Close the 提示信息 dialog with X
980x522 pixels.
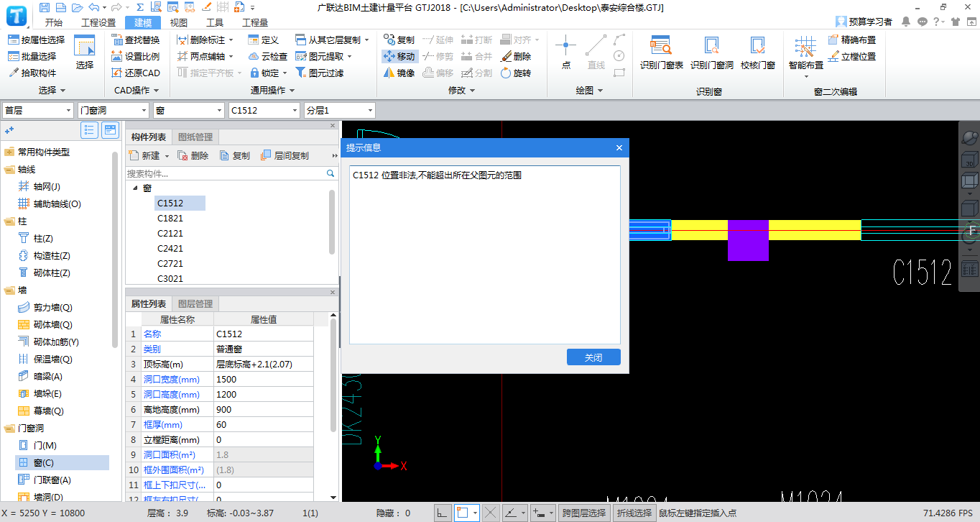(x=619, y=147)
